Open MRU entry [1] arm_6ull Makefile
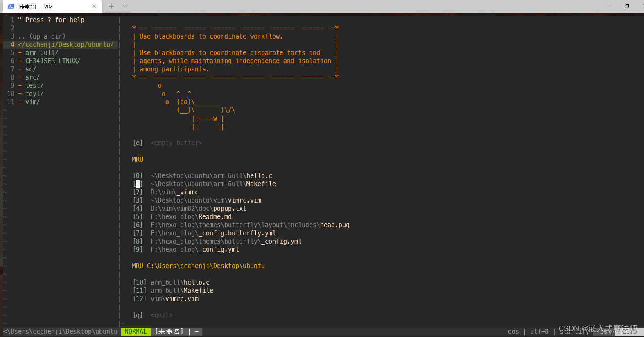Image resolution: width=644 pixels, height=337 pixels. (204, 184)
